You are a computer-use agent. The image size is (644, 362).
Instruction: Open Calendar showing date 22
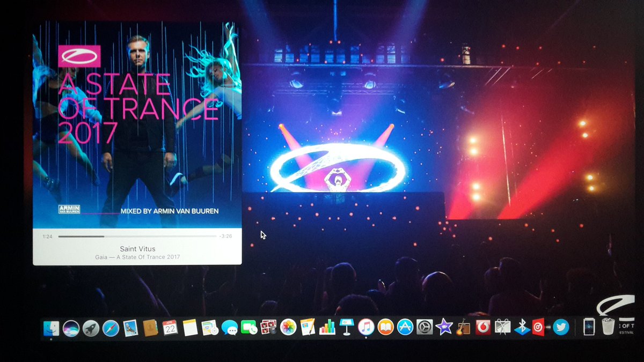click(x=170, y=328)
